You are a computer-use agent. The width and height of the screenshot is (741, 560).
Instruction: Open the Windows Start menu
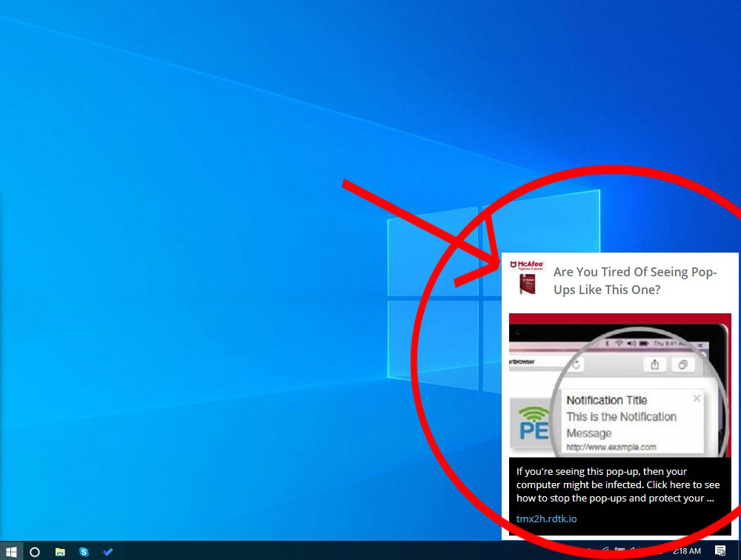tap(11, 552)
